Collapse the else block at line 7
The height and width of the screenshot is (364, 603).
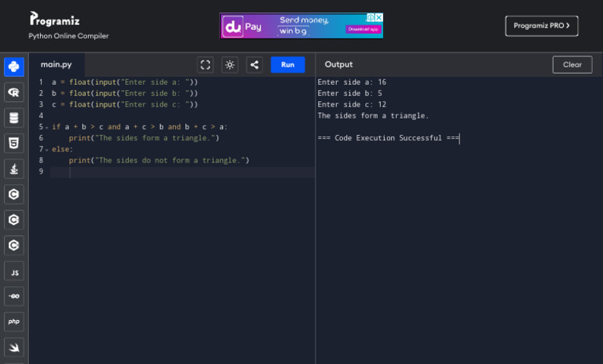[46, 149]
